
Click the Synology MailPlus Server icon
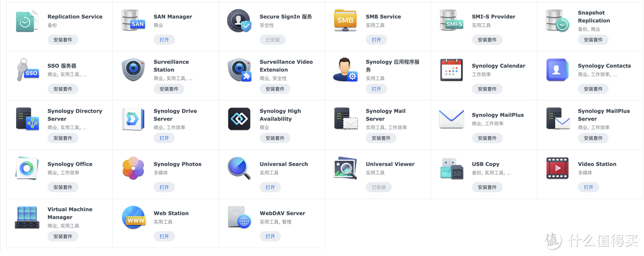(x=558, y=119)
